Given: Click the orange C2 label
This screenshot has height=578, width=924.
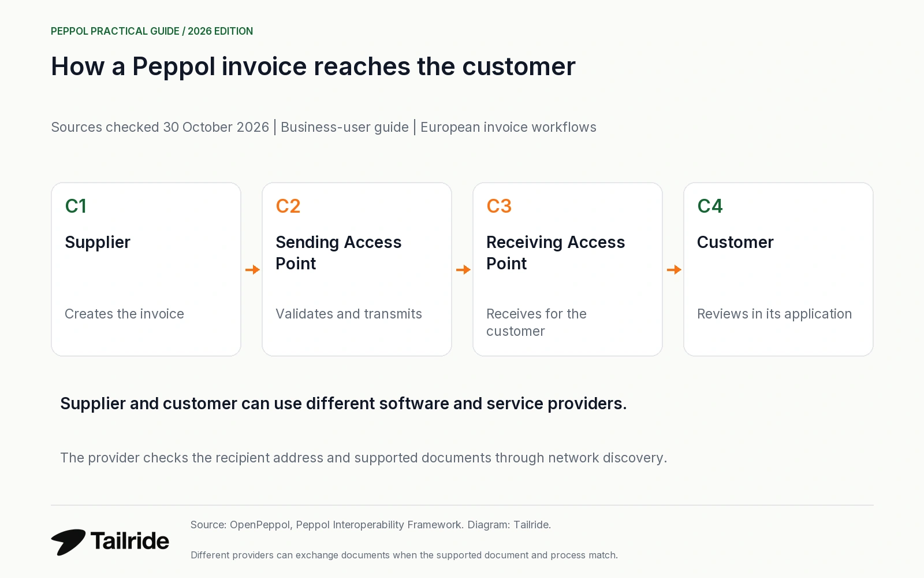Looking at the screenshot, I should pyautogui.click(x=288, y=206).
